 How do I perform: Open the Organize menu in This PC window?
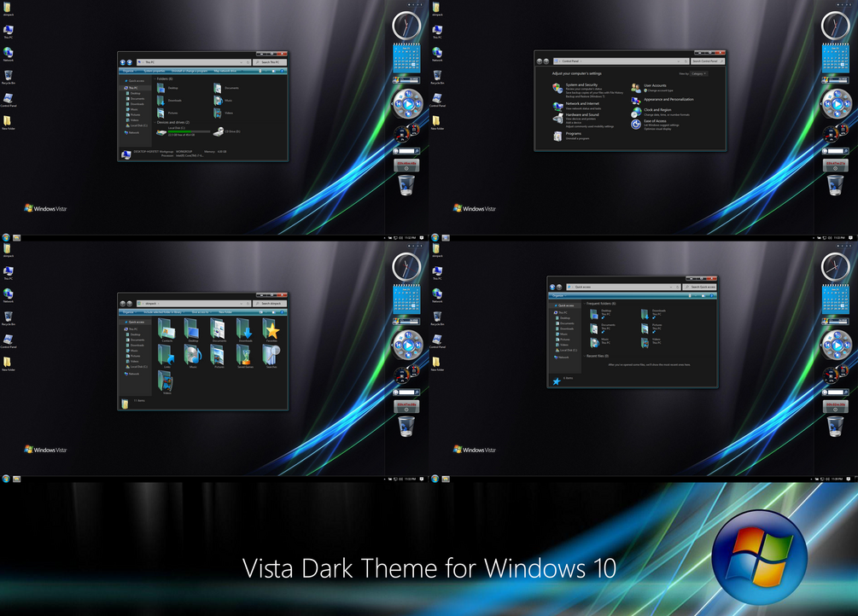tap(129, 71)
